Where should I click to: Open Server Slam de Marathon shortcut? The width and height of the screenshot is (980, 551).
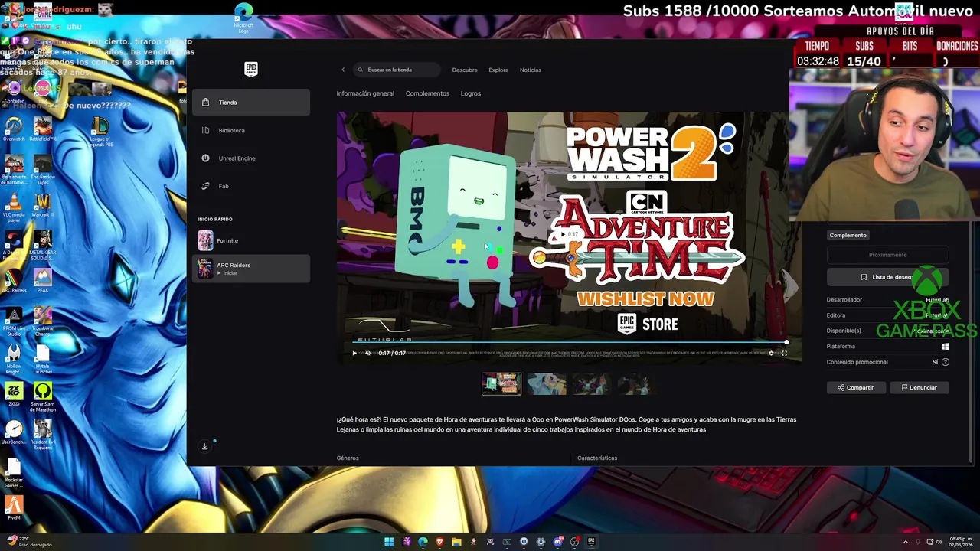point(43,397)
